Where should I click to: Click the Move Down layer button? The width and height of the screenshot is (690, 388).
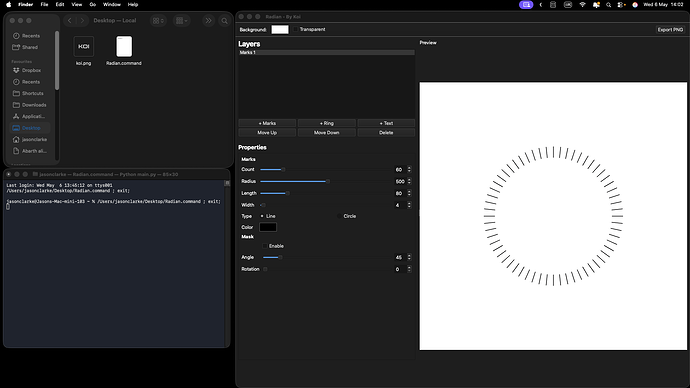[327, 132]
